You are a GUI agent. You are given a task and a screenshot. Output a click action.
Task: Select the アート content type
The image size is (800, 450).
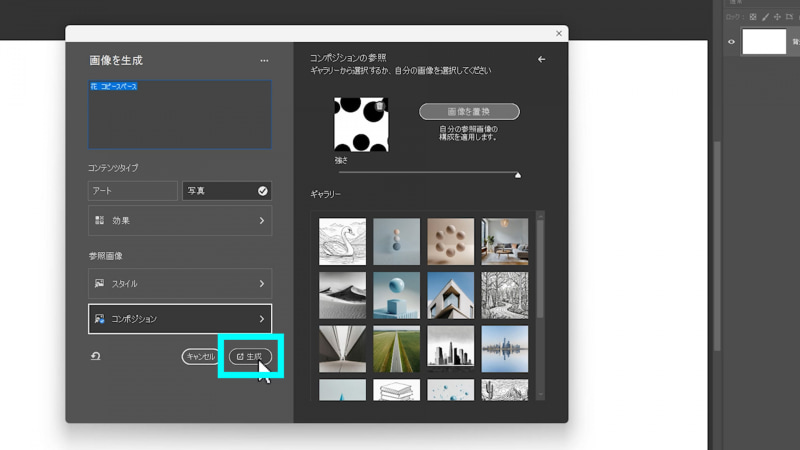click(133, 190)
